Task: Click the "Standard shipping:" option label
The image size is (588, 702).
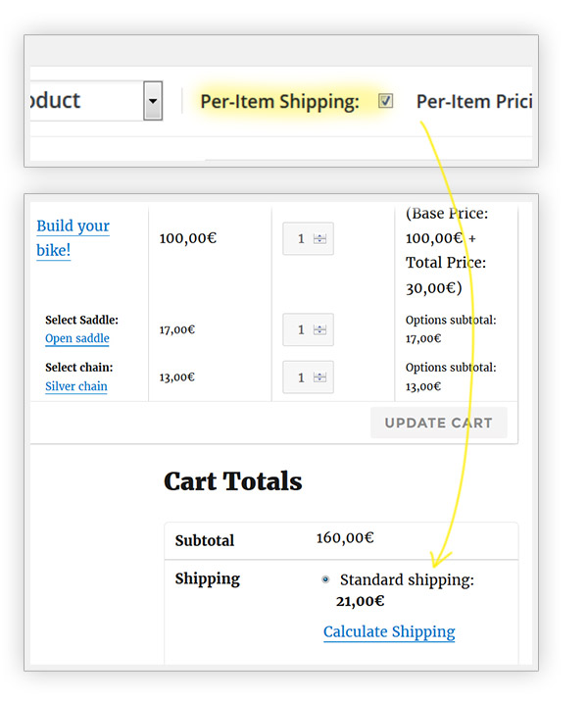Action: [x=407, y=579]
